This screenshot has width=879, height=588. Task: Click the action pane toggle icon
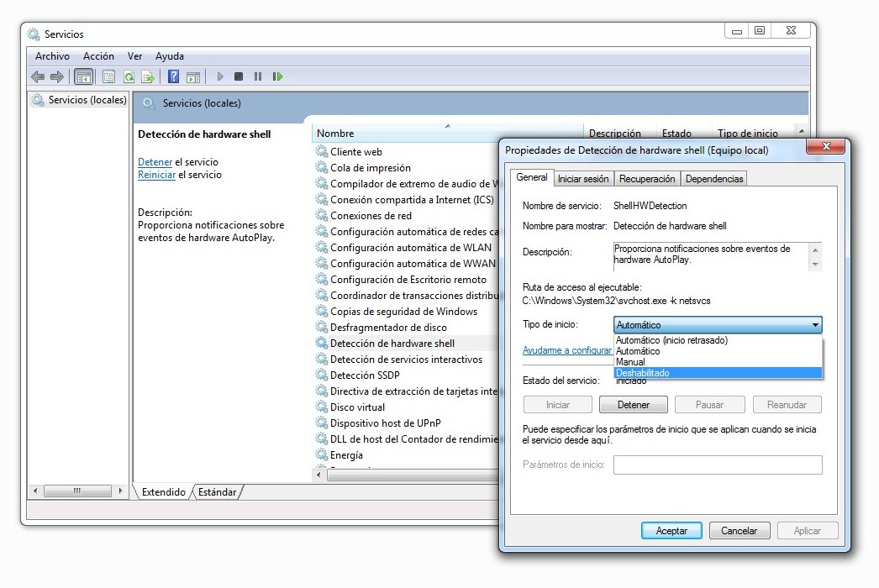(x=193, y=76)
